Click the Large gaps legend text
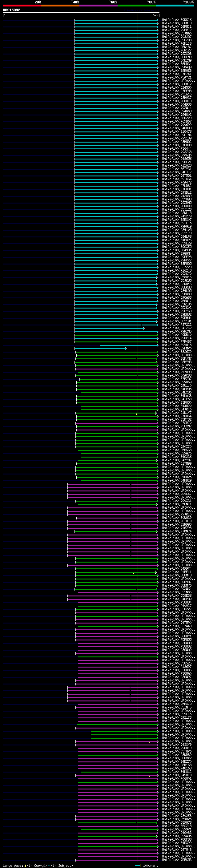 38,866
